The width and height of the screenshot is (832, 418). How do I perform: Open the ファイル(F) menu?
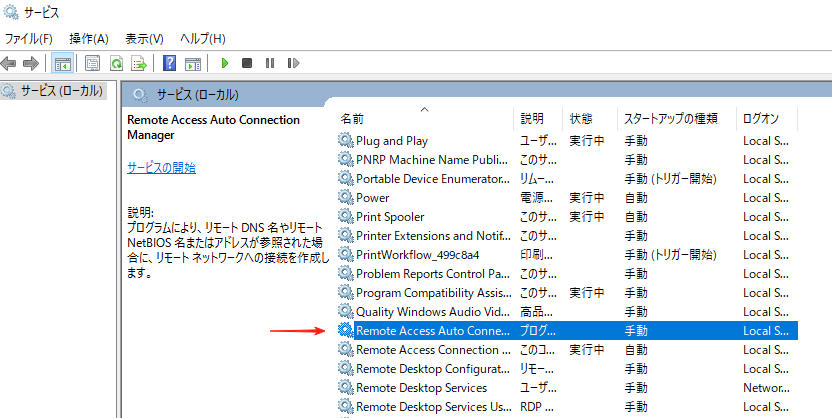tap(29, 39)
